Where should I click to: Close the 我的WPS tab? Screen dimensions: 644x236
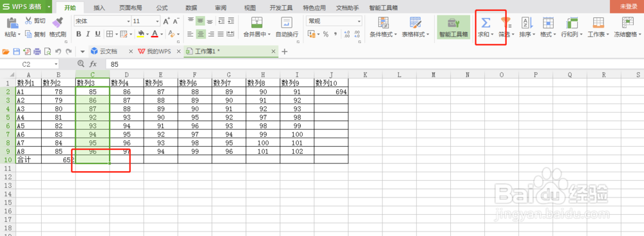point(178,51)
